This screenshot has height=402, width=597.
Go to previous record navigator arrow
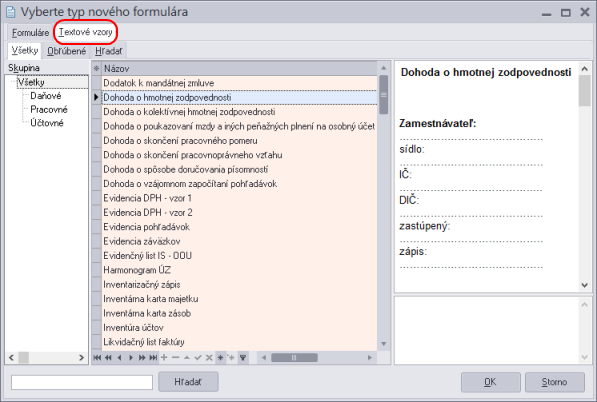tap(120, 357)
